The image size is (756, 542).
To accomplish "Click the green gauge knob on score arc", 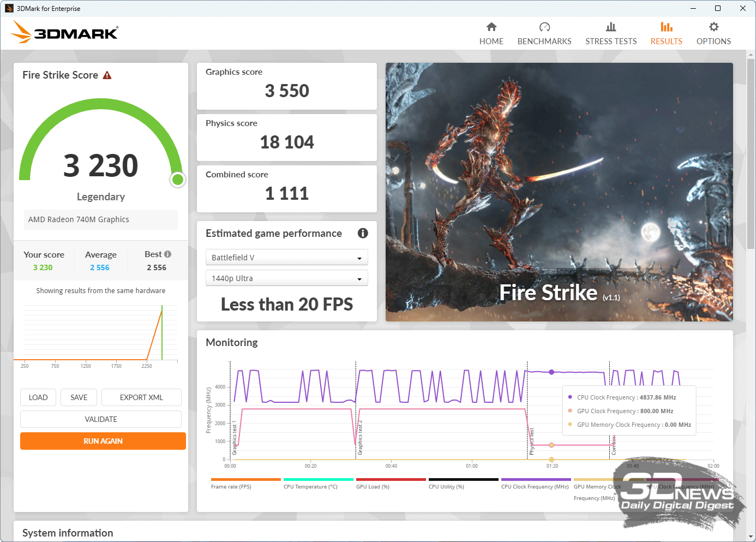I will coord(177,180).
